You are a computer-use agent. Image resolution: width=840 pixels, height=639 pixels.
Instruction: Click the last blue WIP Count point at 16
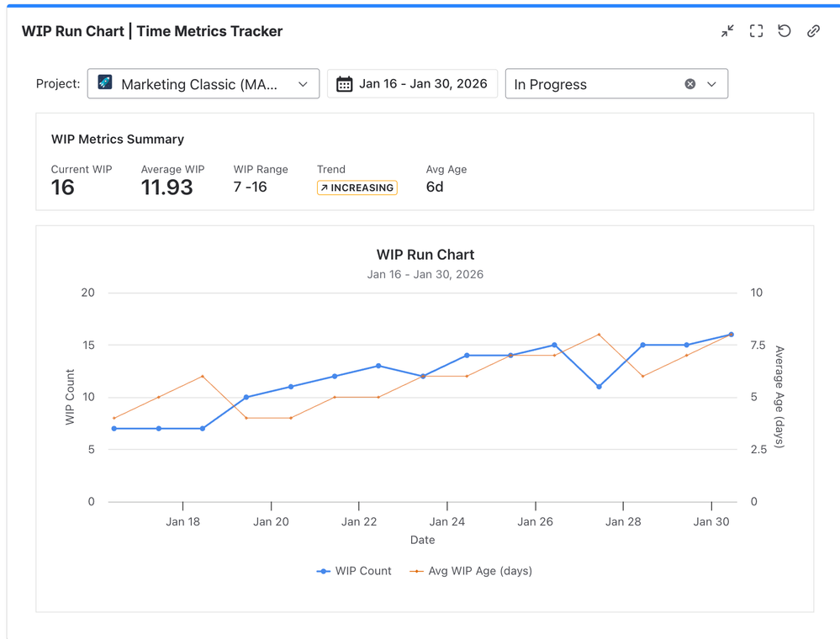point(732,335)
